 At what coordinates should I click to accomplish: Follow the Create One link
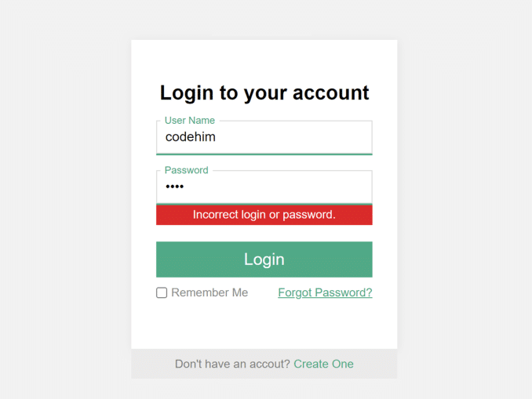coord(323,364)
